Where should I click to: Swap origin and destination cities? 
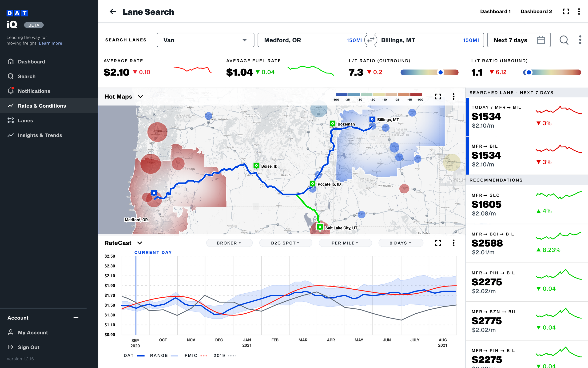click(371, 40)
